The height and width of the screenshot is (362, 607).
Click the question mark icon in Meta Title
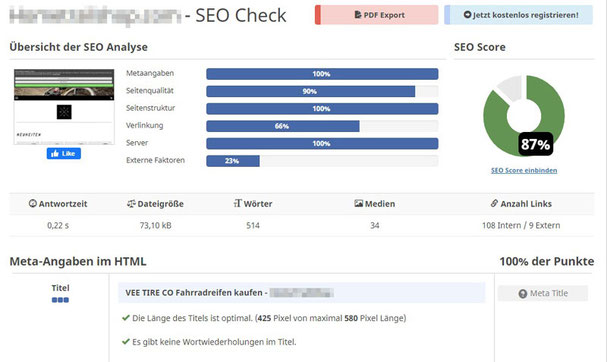(x=523, y=294)
